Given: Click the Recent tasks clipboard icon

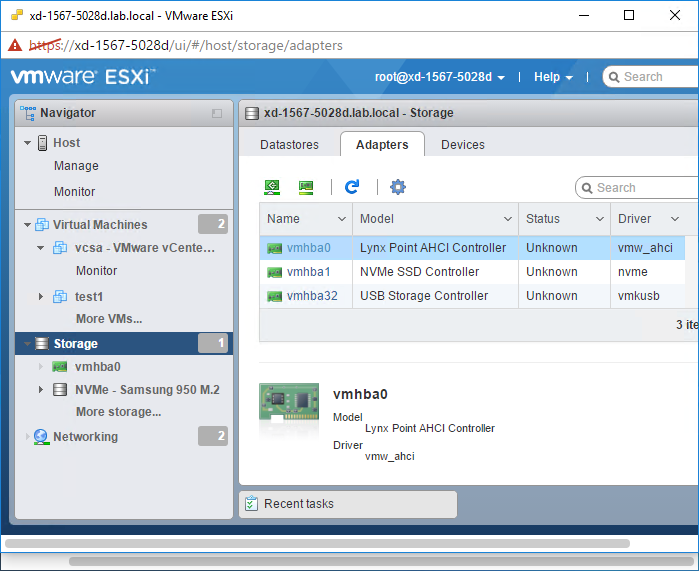Looking at the screenshot, I should 251,504.
